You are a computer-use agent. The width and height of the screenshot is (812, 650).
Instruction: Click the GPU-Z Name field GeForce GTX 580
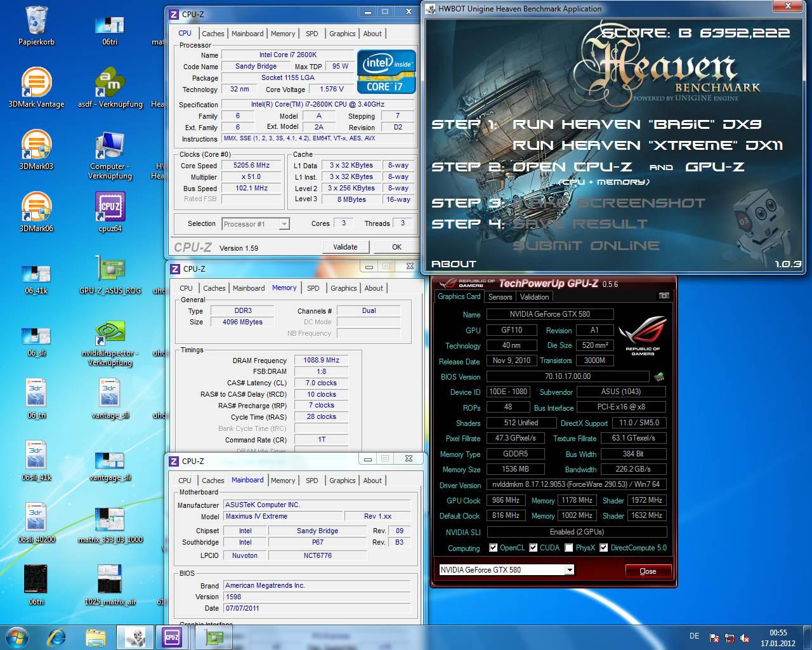(x=550, y=314)
